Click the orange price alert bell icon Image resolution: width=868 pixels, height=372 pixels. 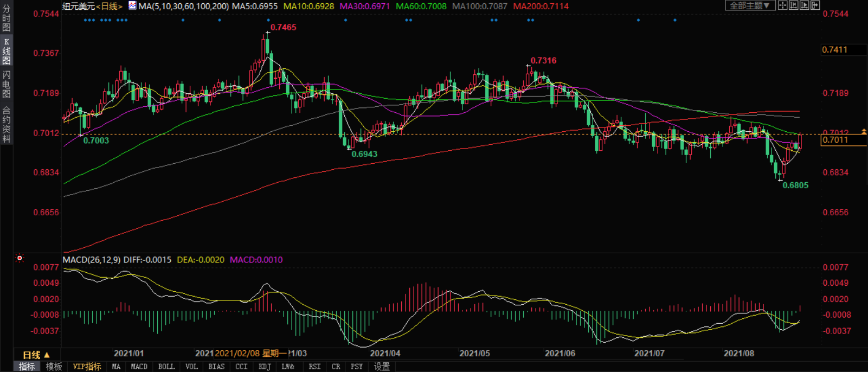click(864, 132)
